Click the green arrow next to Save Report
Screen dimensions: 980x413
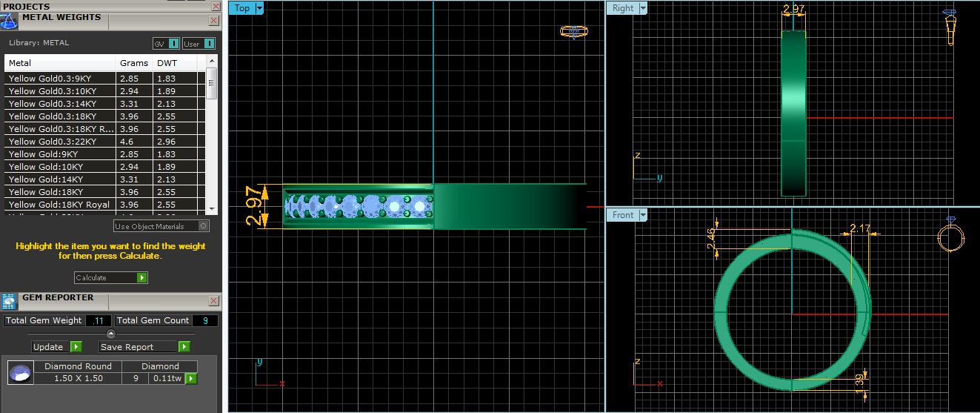(184, 347)
